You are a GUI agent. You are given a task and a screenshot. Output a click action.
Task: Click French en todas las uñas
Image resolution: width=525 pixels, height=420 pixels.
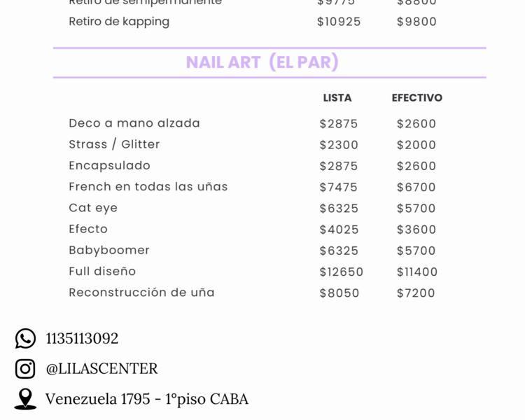tap(148, 186)
